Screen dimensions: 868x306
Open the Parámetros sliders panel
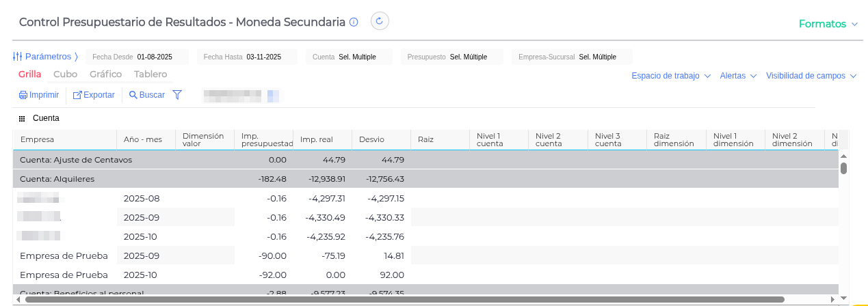tap(18, 57)
